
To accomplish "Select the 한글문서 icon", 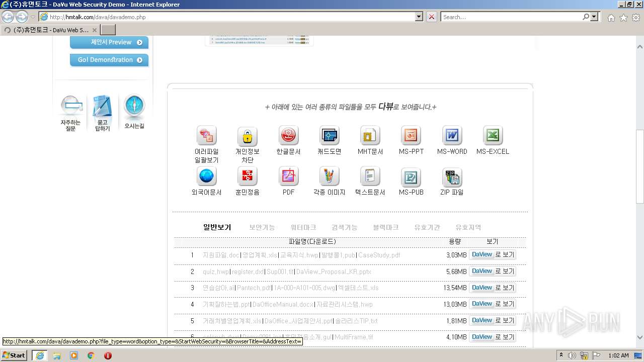I will click(288, 135).
